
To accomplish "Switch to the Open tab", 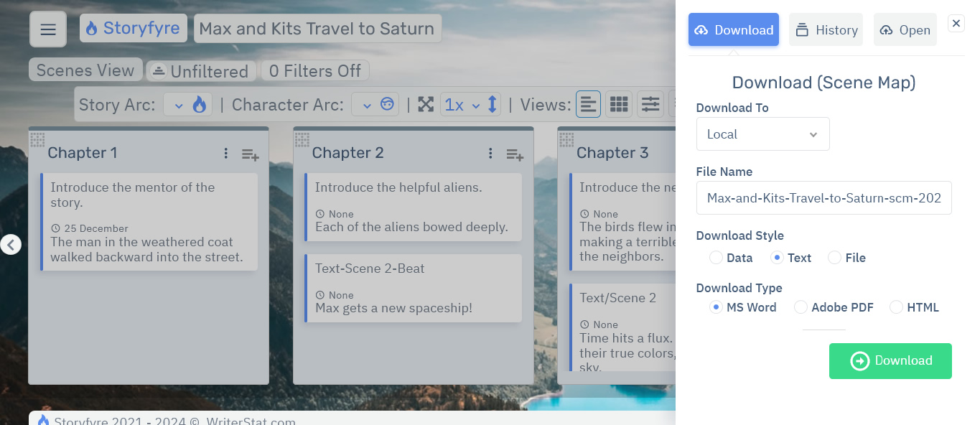I will pos(905,29).
